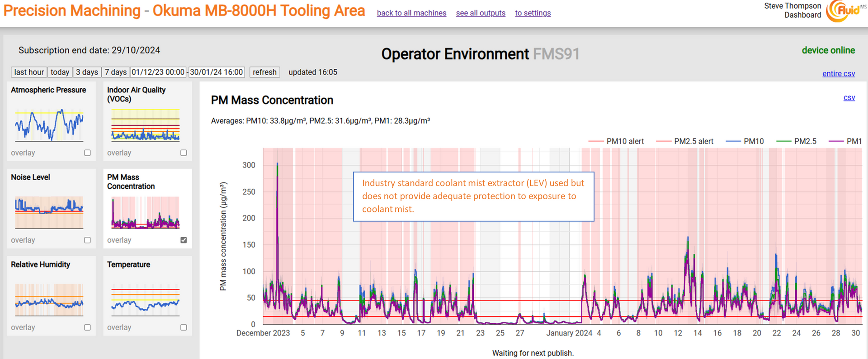The height and width of the screenshot is (359, 868).
Task: Open the Noise Level chart thumbnail
Action: (x=49, y=212)
